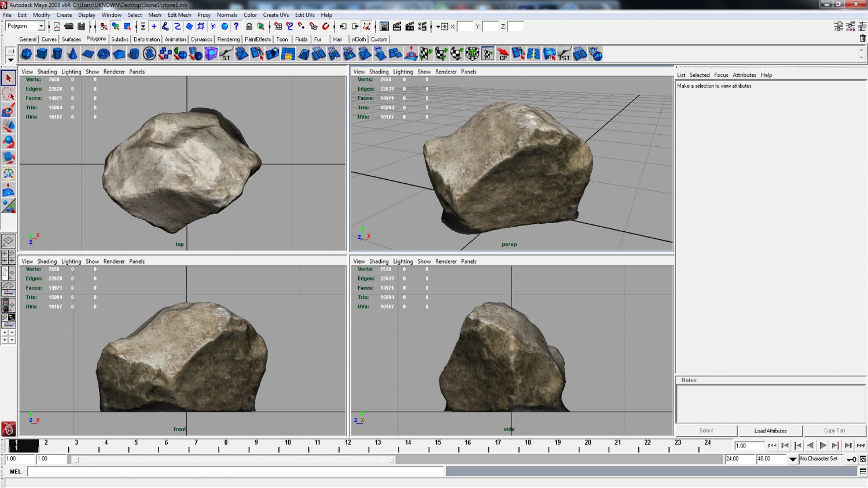868x488 pixels.
Task: Click the New Scene toolbar icon
Action: click(57, 26)
